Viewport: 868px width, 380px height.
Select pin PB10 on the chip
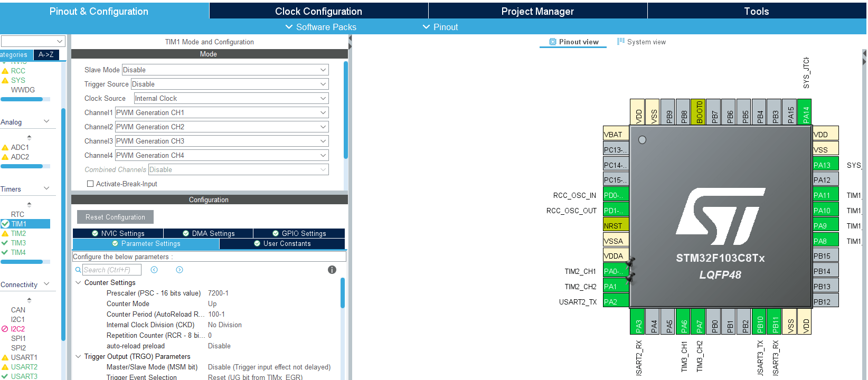759,321
